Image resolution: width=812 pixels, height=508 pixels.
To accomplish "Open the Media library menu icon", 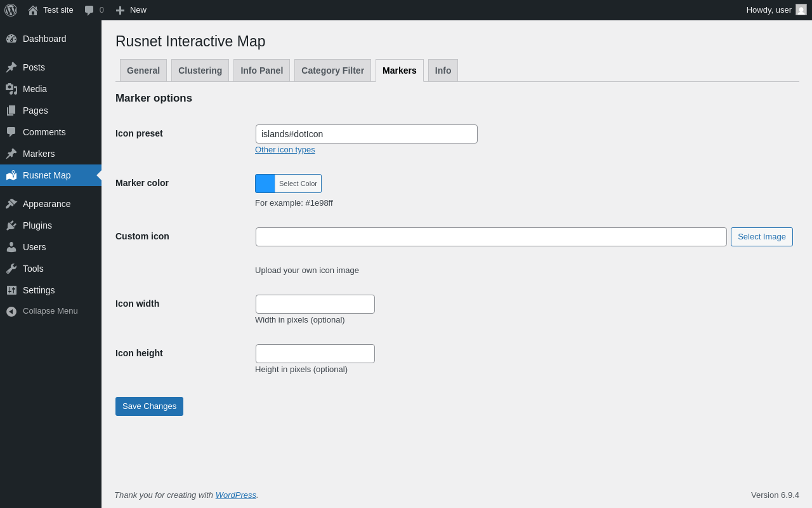I will click(11, 89).
